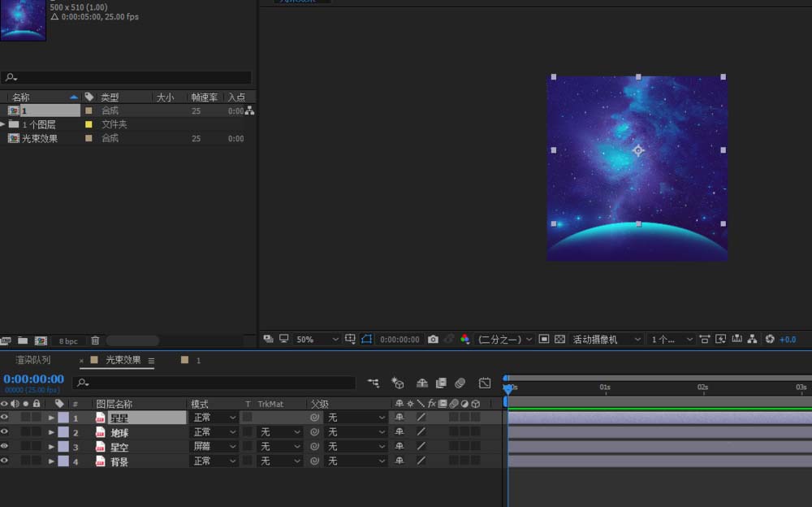This screenshot has width=812, height=507.
Task: Hide the 地球 layer using its eye icon
Action: tap(4, 432)
